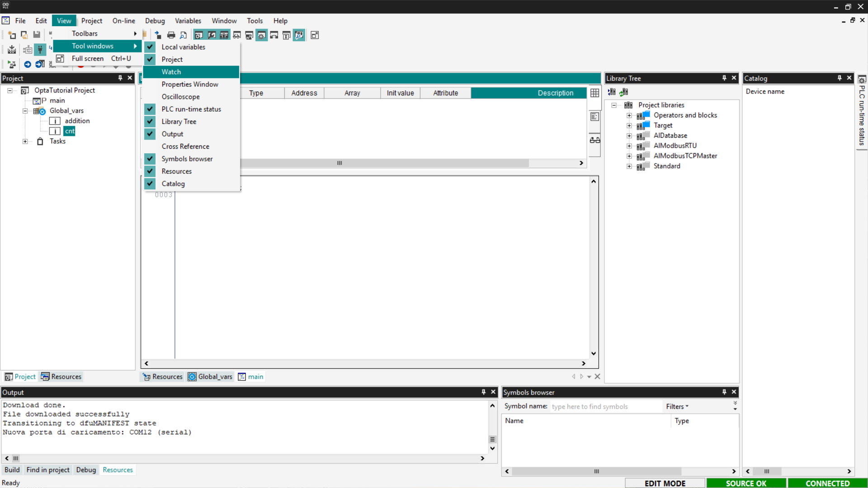
Task: Click the variables table horizontal scrollbar
Action: point(339,163)
